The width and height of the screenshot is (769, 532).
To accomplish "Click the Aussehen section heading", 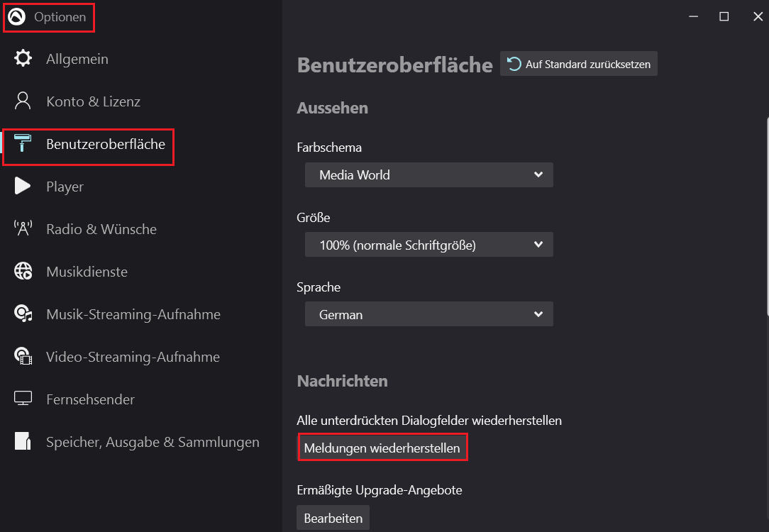I will [x=333, y=108].
